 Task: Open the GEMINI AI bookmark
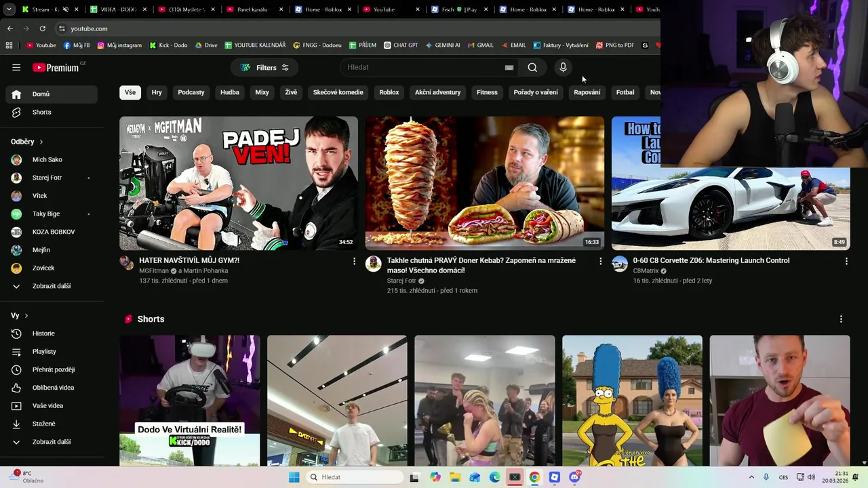point(443,45)
